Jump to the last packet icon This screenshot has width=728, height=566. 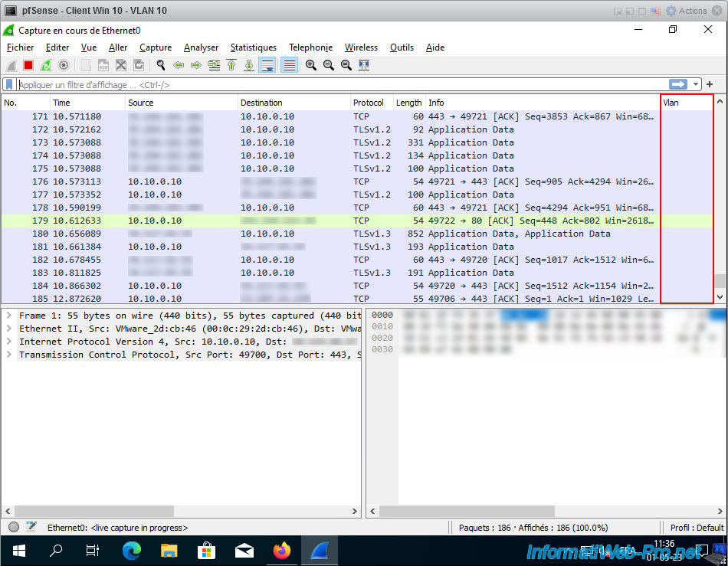pyautogui.click(x=249, y=65)
